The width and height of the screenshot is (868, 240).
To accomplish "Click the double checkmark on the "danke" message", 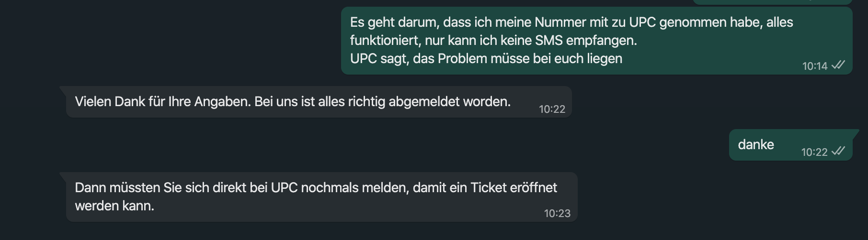I will click(x=838, y=151).
